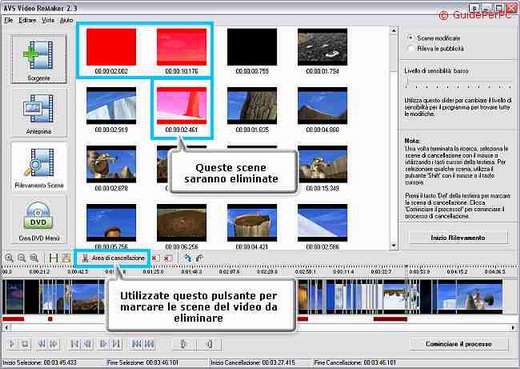
Task: Open the Sorgente source panel
Action: click(x=39, y=59)
